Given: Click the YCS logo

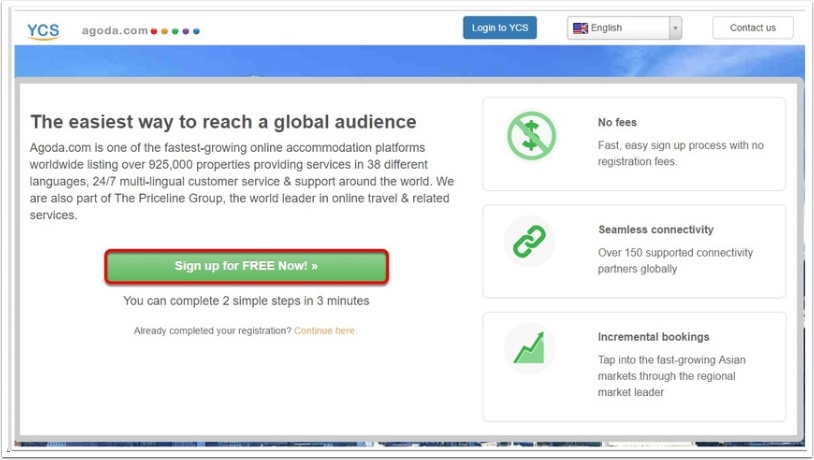Looking at the screenshot, I should (x=43, y=31).
